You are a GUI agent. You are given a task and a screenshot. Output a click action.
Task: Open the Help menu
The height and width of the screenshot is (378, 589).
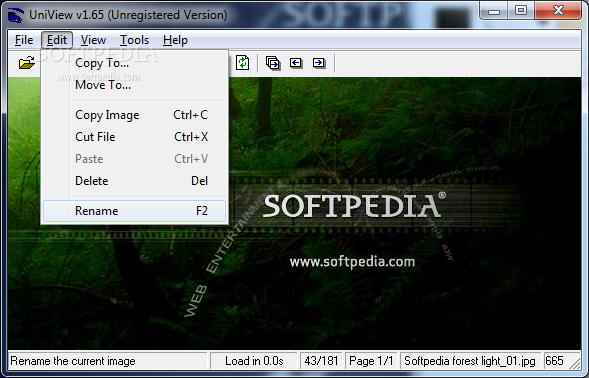coord(175,40)
